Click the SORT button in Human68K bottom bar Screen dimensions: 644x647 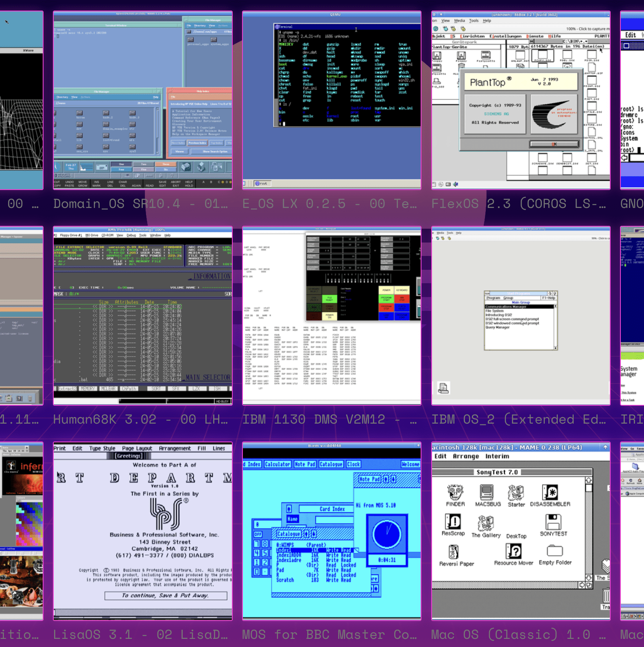pos(156,389)
